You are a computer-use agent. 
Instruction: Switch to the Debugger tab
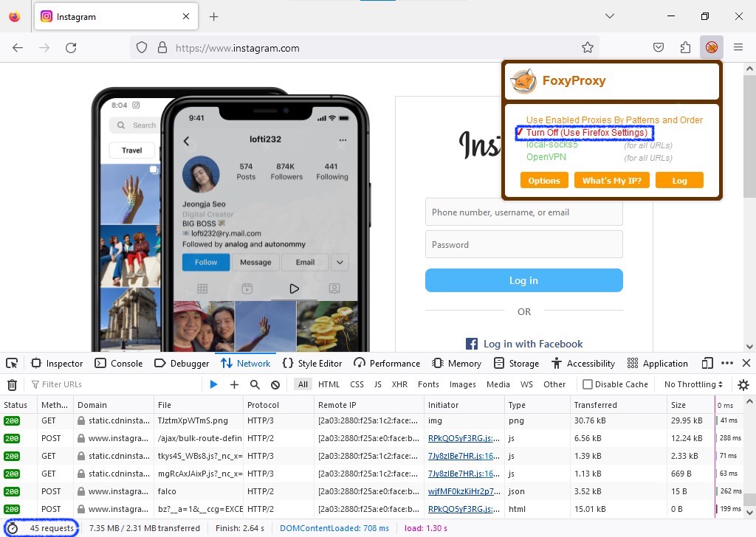(x=182, y=363)
